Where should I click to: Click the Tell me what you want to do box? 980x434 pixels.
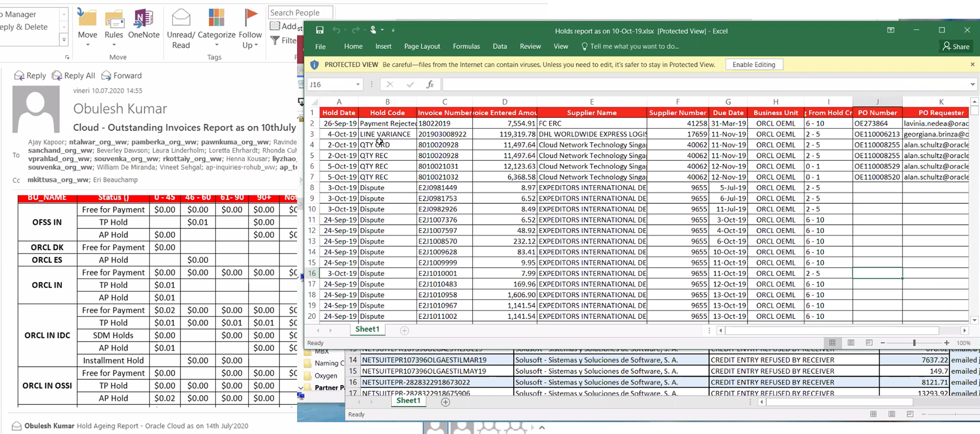[x=630, y=46]
